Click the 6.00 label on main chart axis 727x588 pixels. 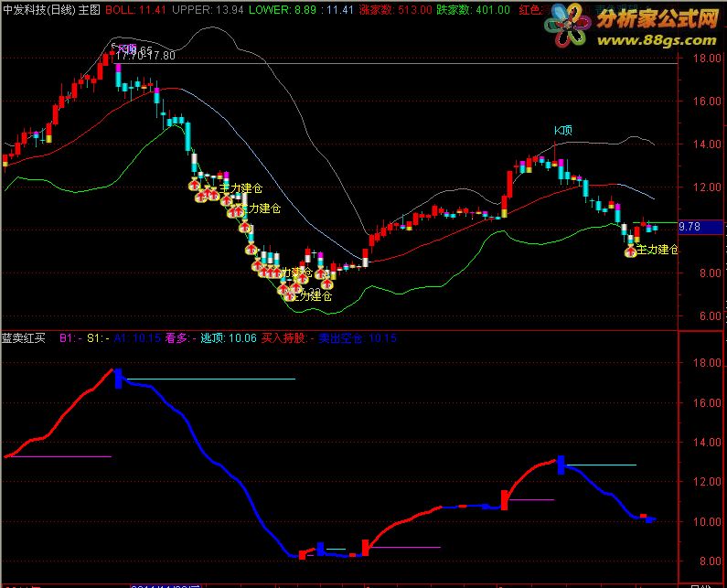[710, 316]
